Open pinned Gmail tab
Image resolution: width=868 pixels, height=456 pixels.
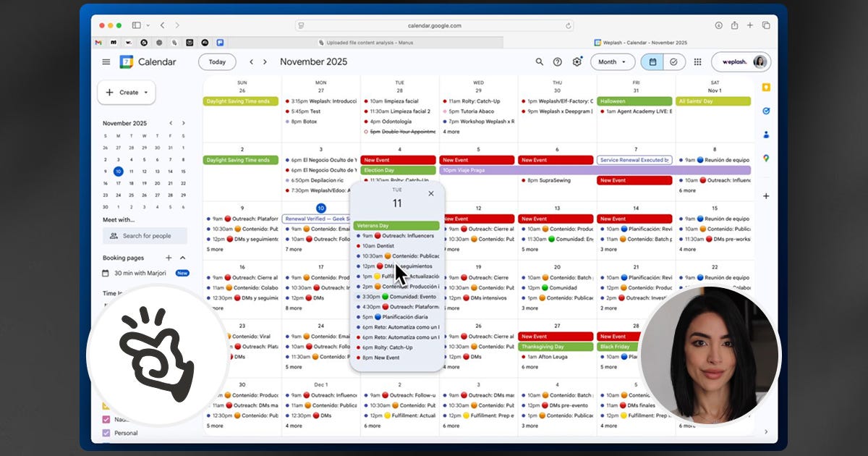[x=98, y=43]
